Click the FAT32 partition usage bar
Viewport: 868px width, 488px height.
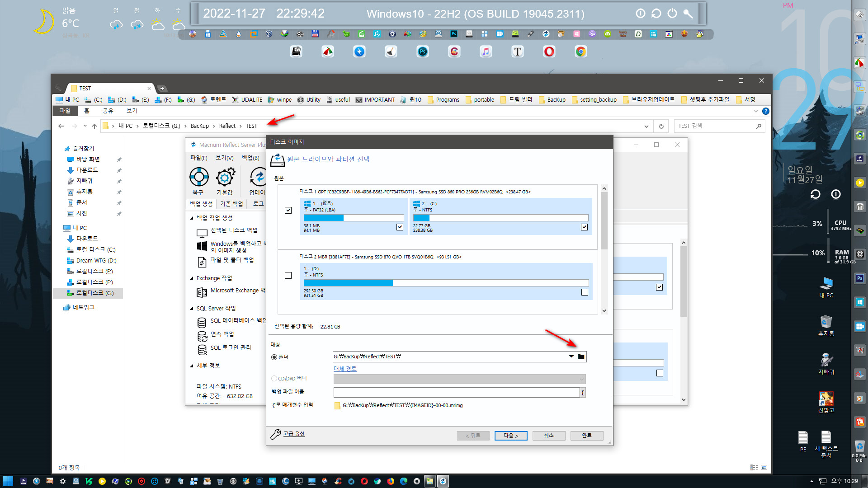coord(354,218)
